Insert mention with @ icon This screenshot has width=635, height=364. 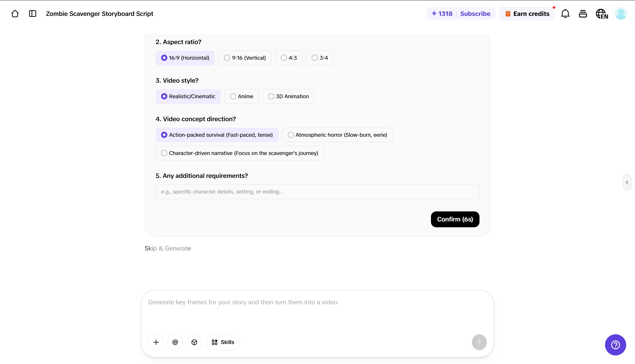point(175,342)
